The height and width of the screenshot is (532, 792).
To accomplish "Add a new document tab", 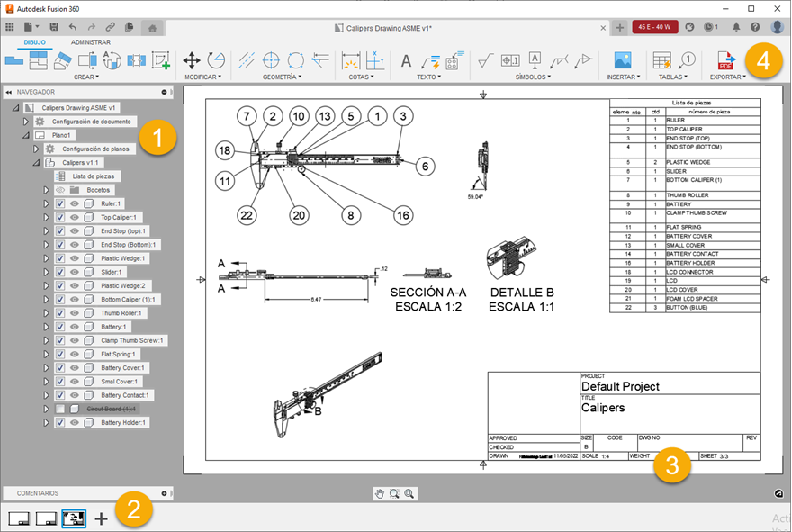I will click(620, 27).
